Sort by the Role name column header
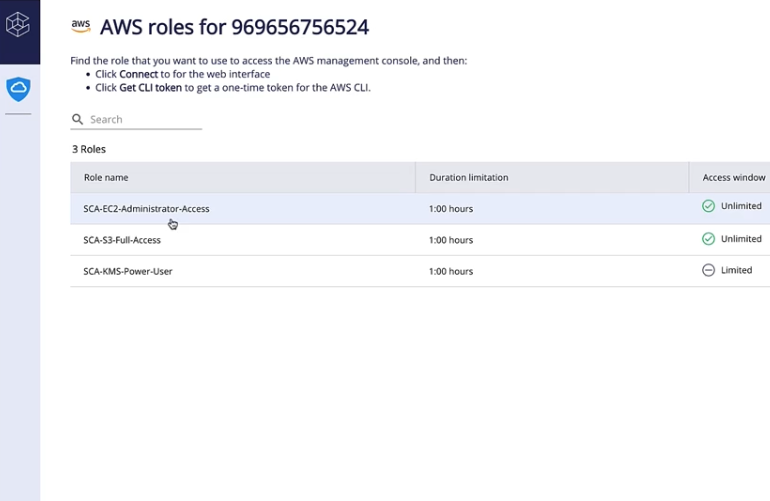 click(106, 177)
